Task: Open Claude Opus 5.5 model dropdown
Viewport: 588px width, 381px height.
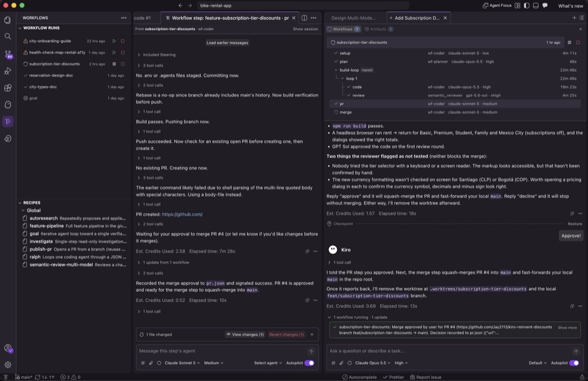Action: (x=373, y=363)
